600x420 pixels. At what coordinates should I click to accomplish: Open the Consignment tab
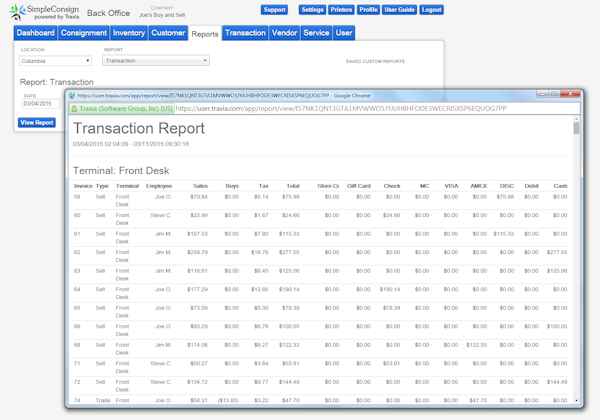tap(84, 33)
